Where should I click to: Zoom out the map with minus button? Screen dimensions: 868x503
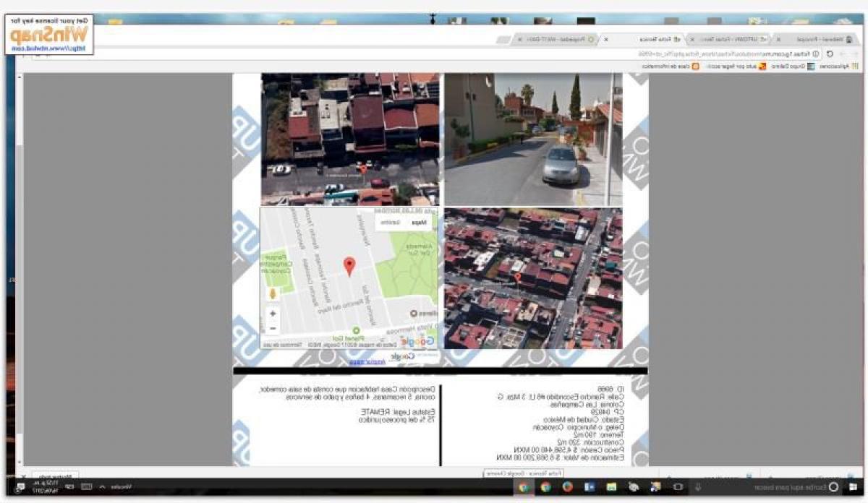click(x=273, y=329)
